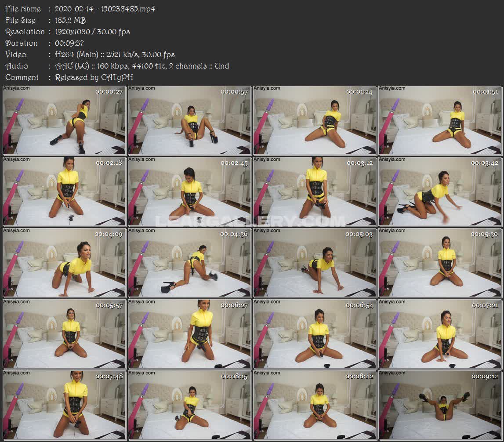
Task: Open the frame marked 00:05:57
Action: [64, 334]
